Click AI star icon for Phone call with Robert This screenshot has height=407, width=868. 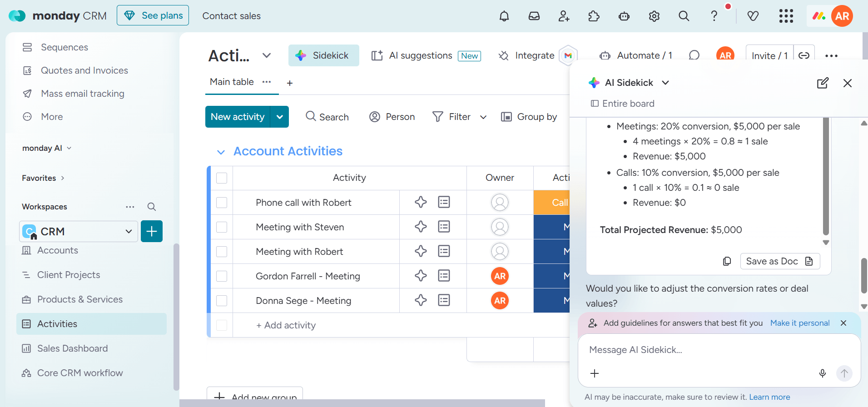pos(421,202)
